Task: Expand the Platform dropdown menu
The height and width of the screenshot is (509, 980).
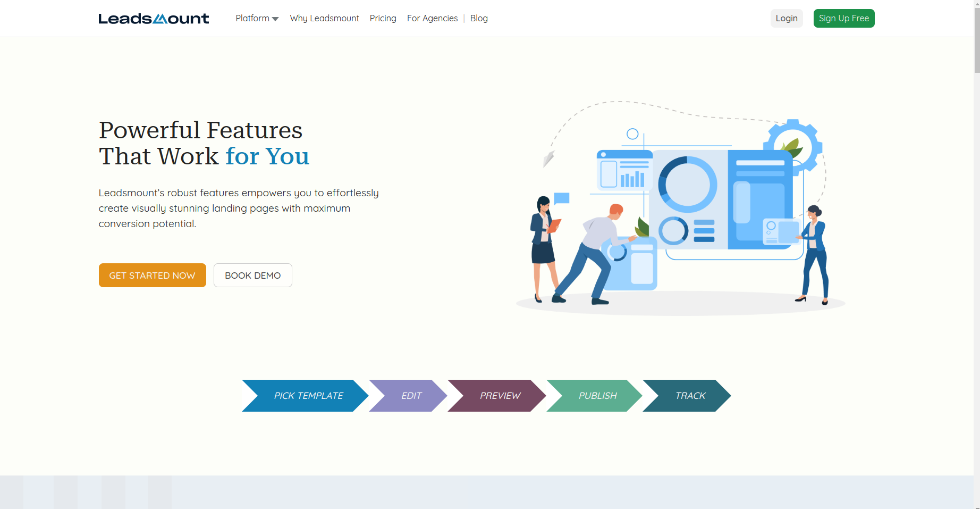Action: [x=257, y=18]
